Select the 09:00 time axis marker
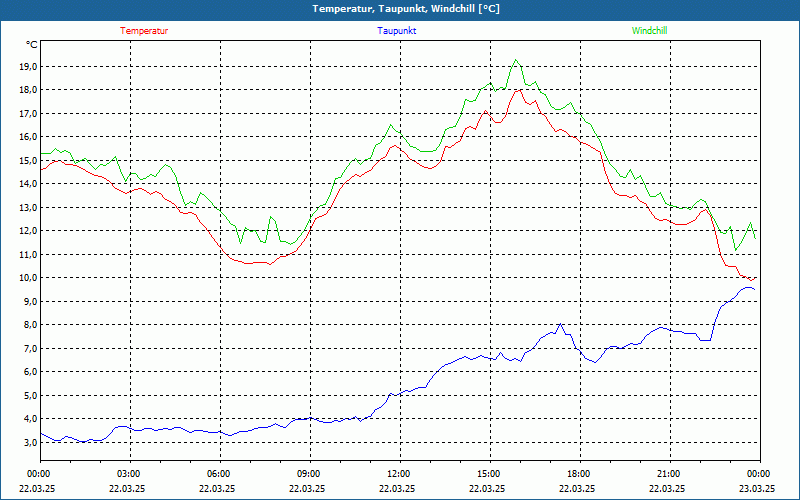This screenshot has height=500, width=800. [309, 474]
